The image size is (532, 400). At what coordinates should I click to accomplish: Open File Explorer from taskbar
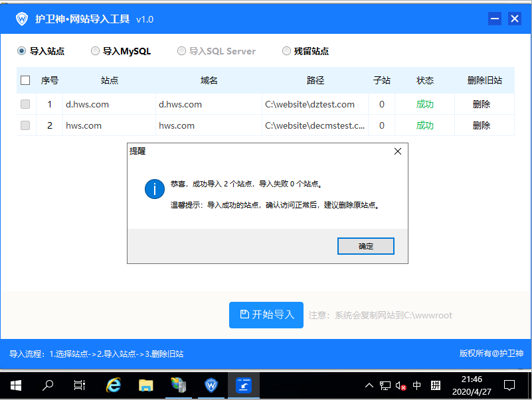(146, 385)
